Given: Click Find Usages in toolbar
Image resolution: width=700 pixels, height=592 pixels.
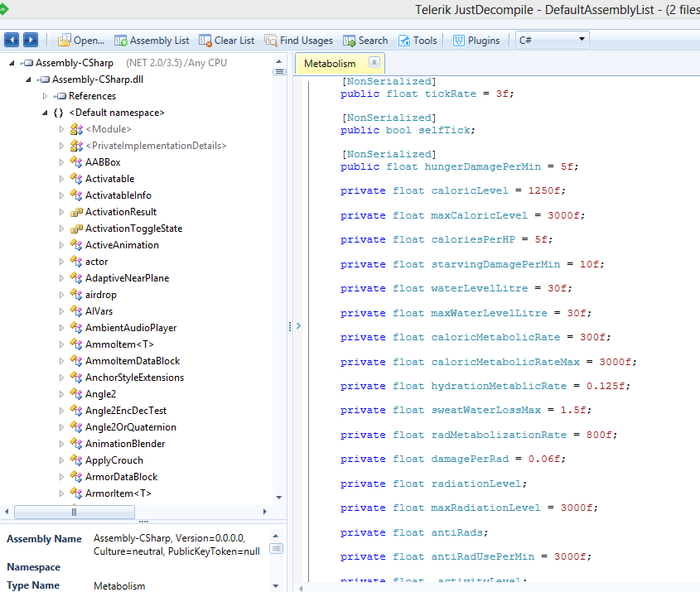Looking at the screenshot, I should coord(299,41).
